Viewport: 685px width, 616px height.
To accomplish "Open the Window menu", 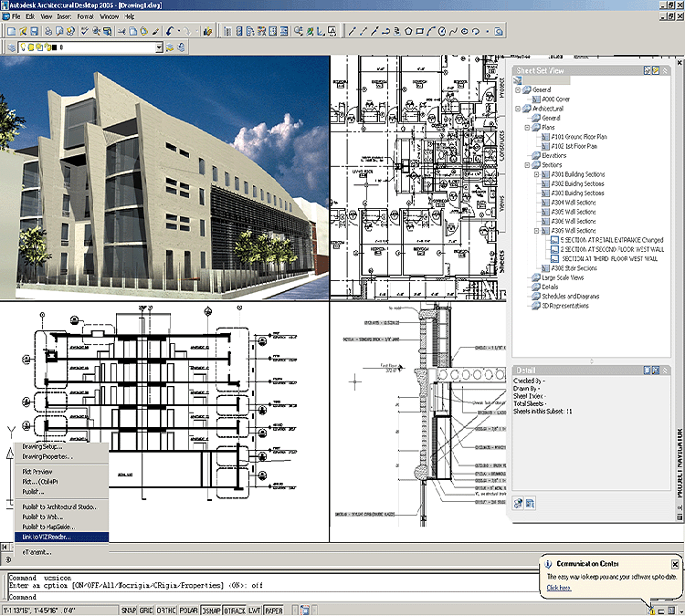I will (109, 16).
